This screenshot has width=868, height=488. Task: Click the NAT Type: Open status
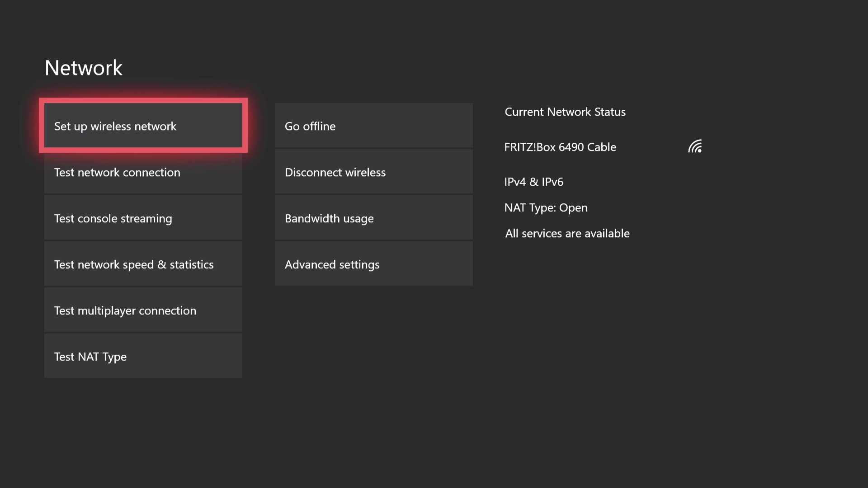click(x=546, y=207)
